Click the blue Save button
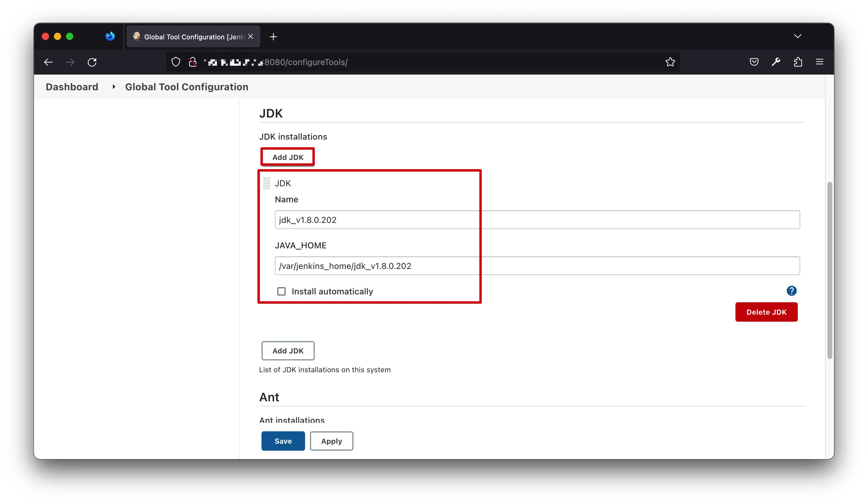Screen dimensions: 868x504 283,441
